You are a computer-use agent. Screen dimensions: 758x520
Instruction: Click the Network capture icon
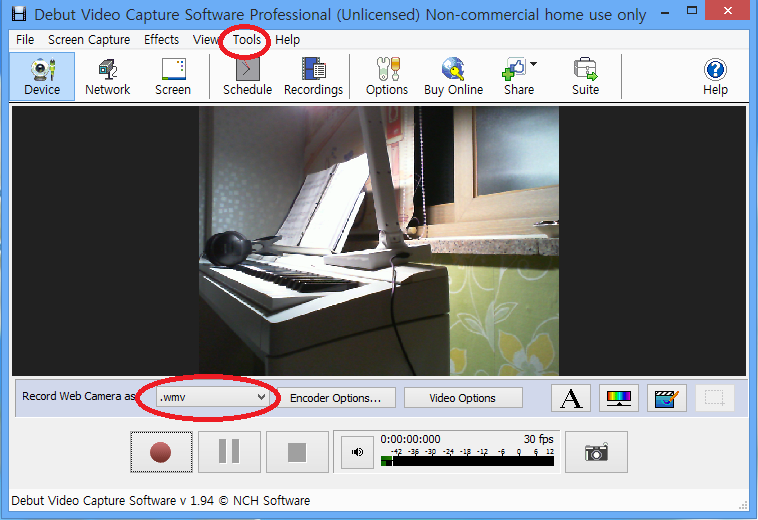pyautogui.click(x=107, y=77)
